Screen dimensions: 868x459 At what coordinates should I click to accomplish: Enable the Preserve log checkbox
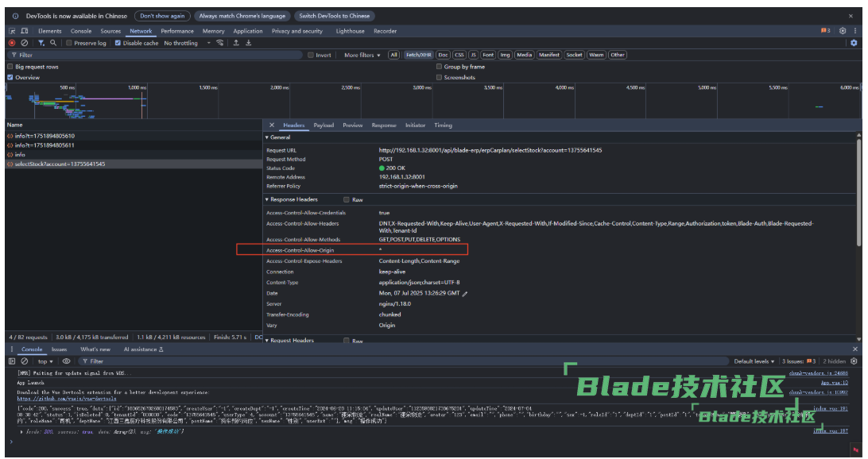[69, 43]
